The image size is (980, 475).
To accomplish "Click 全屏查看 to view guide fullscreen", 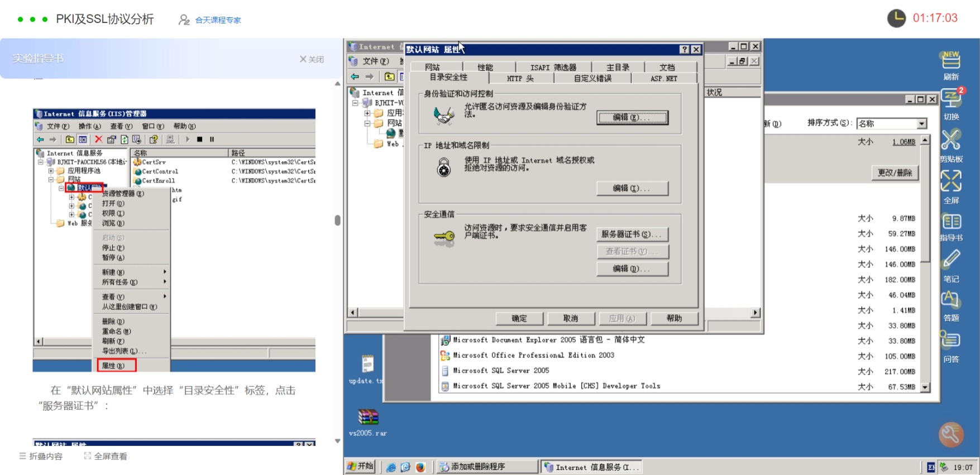I will pos(106,456).
